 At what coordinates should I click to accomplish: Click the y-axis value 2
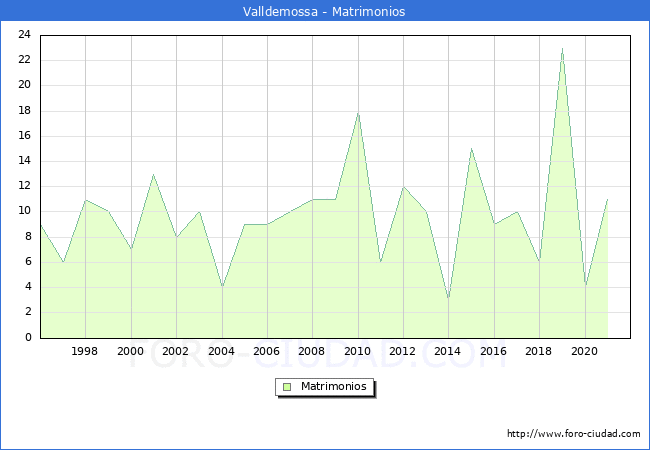28,312
